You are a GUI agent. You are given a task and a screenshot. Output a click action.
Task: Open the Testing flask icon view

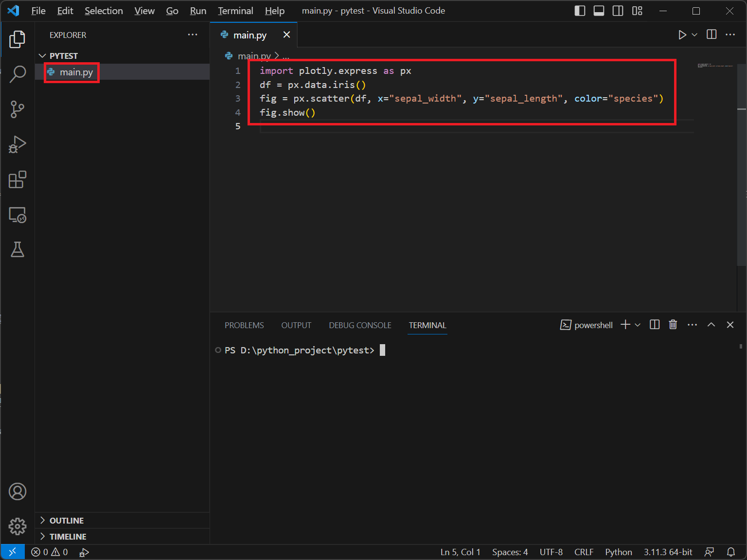(18, 249)
